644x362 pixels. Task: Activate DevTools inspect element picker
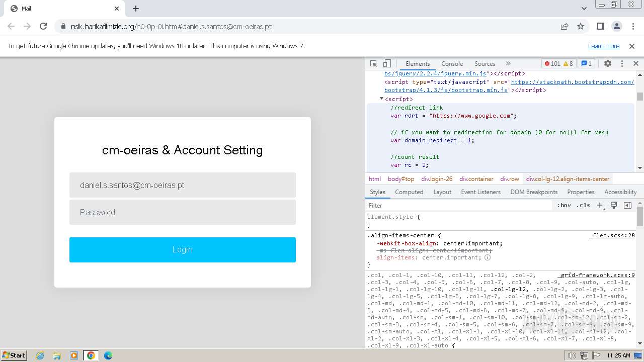click(373, 63)
